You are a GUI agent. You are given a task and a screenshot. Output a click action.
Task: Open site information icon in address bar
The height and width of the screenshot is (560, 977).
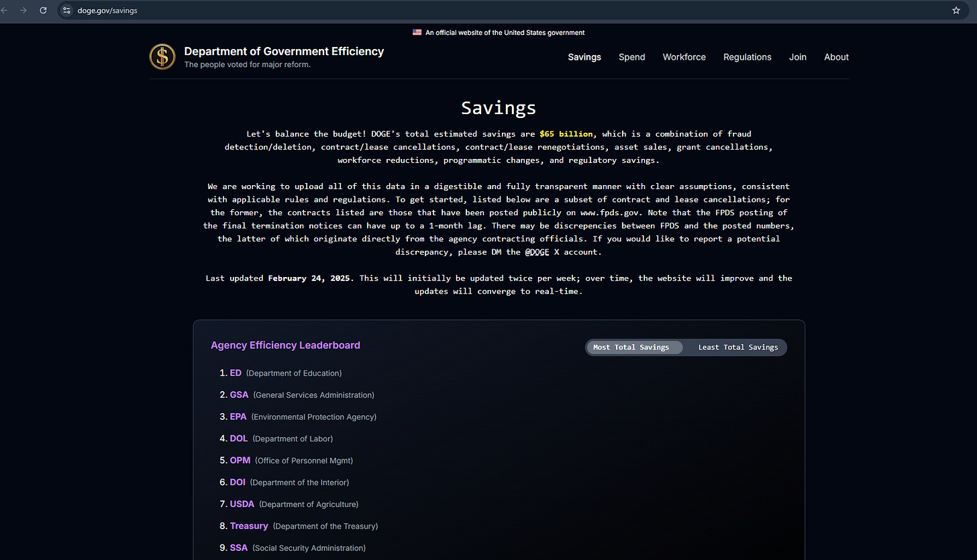(66, 11)
